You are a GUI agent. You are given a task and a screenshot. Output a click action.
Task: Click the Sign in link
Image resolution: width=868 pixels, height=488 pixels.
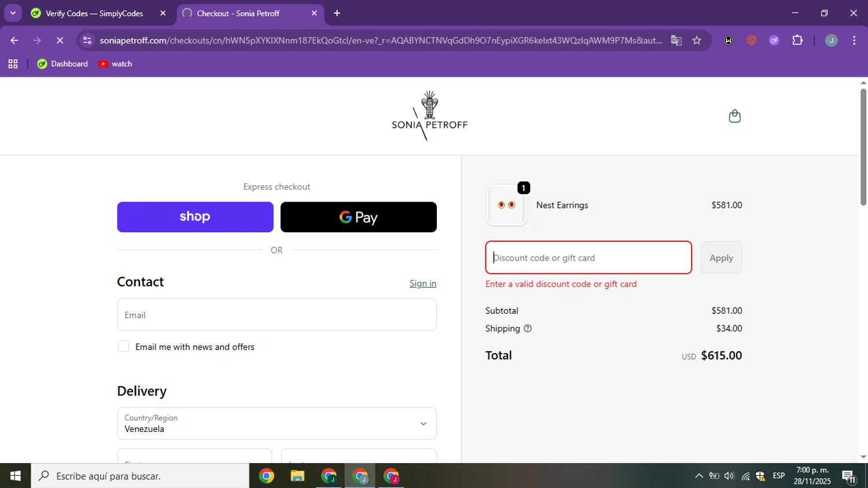point(423,283)
